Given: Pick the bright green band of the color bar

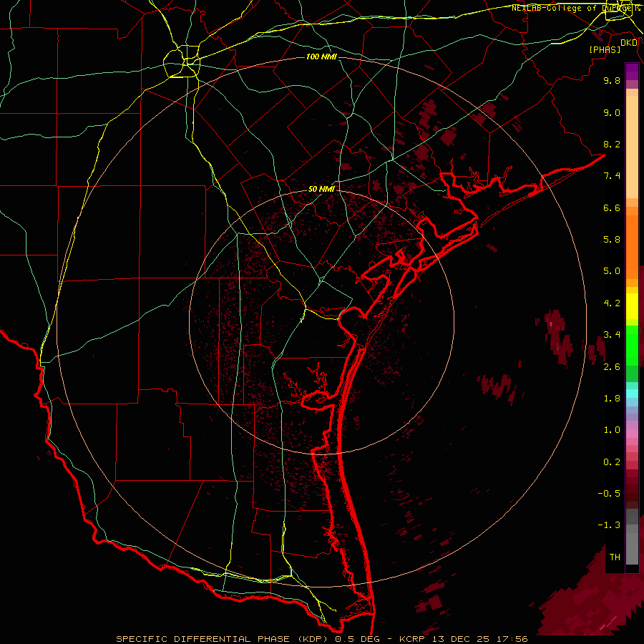Looking at the screenshot, I should click(x=632, y=344).
